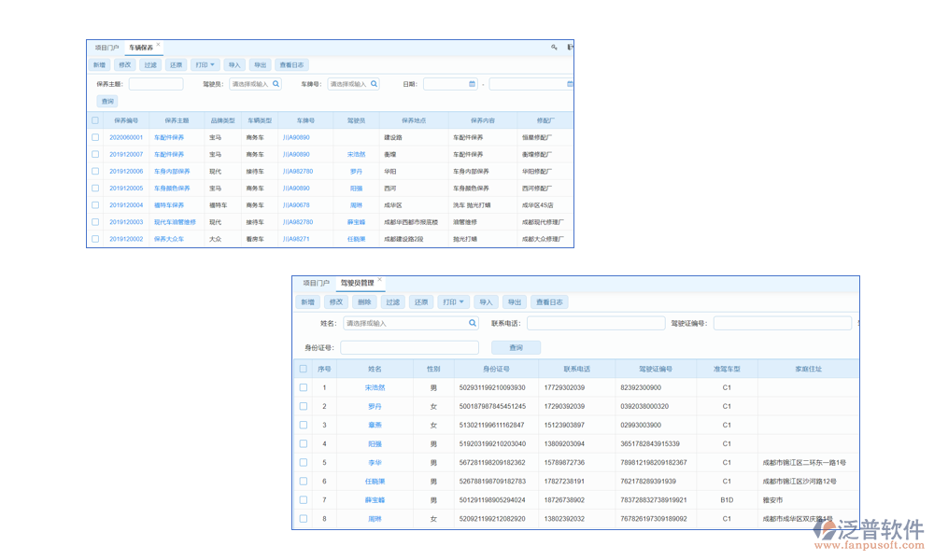Open the 姓名 select-or-input combo box
The height and width of the screenshot is (560, 934).
[x=407, y=324]
